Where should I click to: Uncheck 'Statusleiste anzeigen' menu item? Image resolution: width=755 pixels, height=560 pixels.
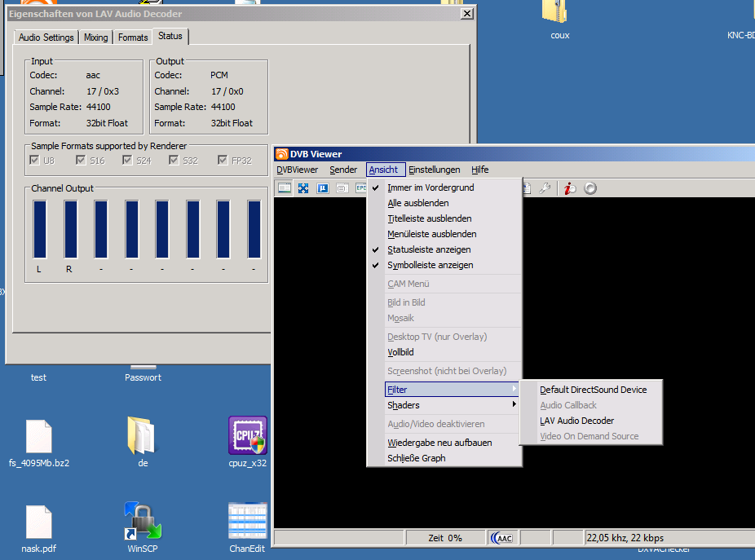point(429,249)
